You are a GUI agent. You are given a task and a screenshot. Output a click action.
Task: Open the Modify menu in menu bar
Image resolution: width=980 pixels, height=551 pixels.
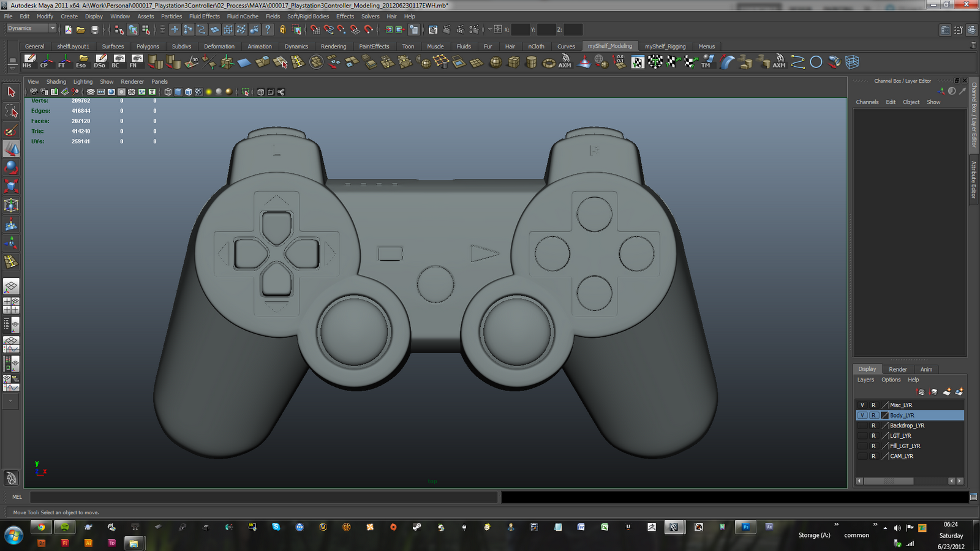(x=45, y=17)
